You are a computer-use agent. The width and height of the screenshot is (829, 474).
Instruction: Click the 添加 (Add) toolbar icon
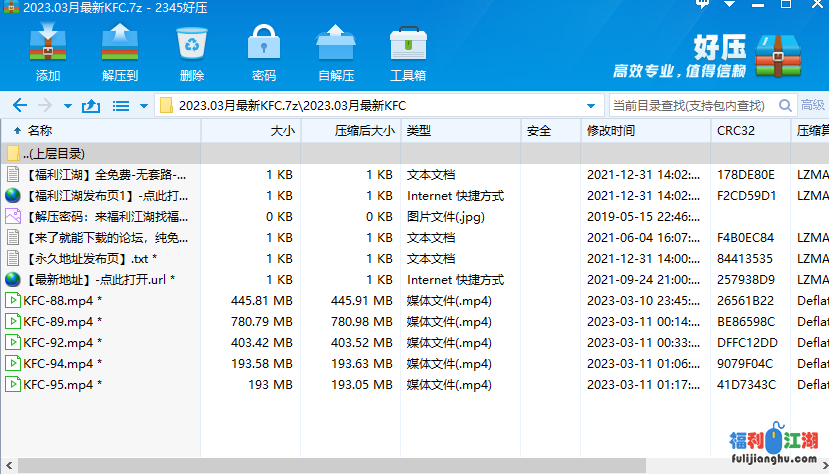(48, 53)
